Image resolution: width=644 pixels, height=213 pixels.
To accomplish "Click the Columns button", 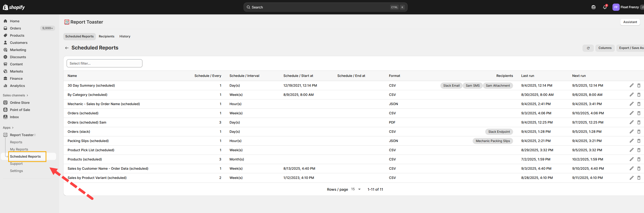I will [605, 48].
